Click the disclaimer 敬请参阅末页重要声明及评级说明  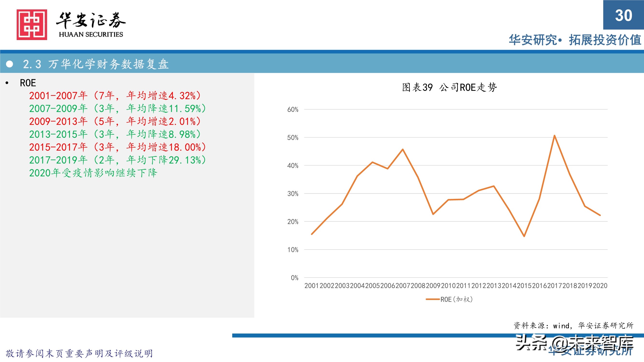click(x=79, y=353)
